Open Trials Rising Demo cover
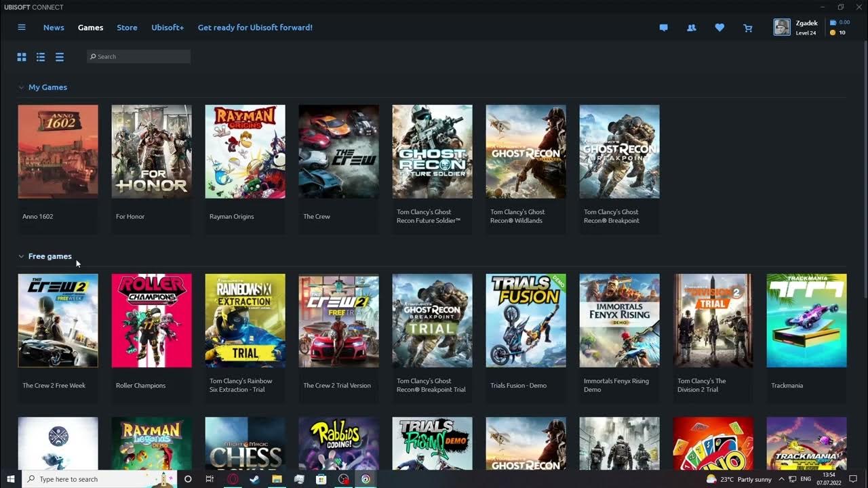This screenshot has height=488, width=868. tap(432, 443)
